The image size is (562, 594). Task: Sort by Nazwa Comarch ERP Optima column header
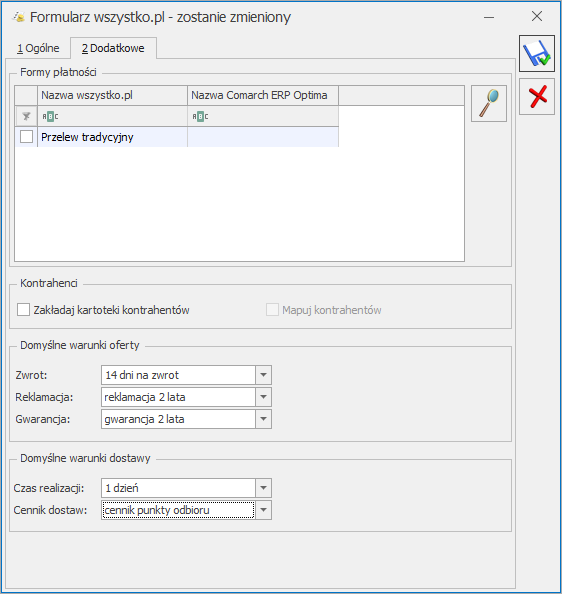[263, 95]
